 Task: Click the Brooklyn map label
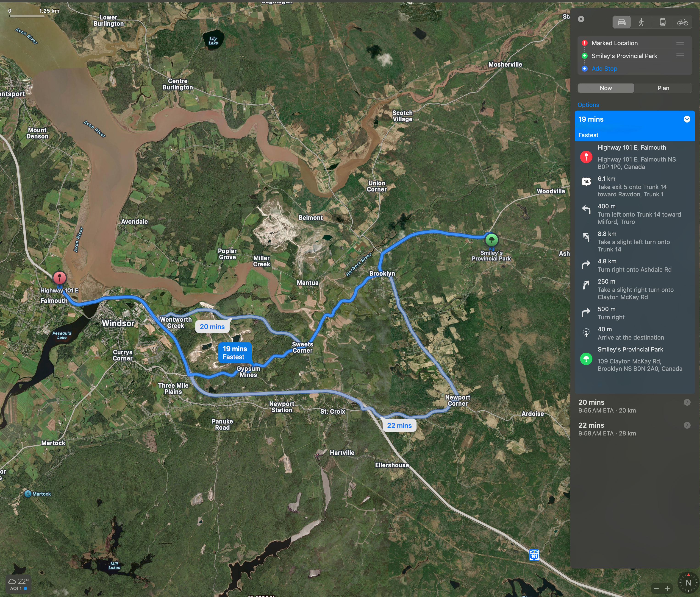[382, 273]
